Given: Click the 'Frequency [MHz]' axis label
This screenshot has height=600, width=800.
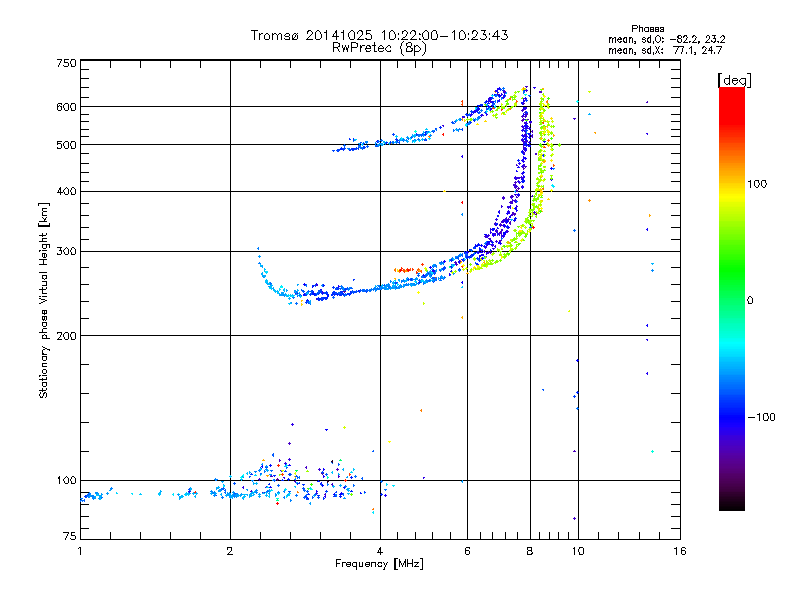Looking at the screenshot, I should coord(379,564).
